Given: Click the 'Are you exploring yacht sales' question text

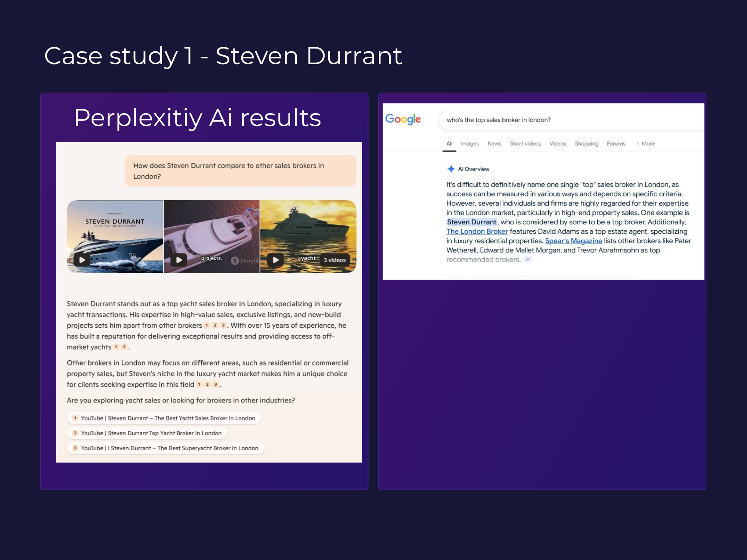Looking at the screenshot, I should coord(181,400).
